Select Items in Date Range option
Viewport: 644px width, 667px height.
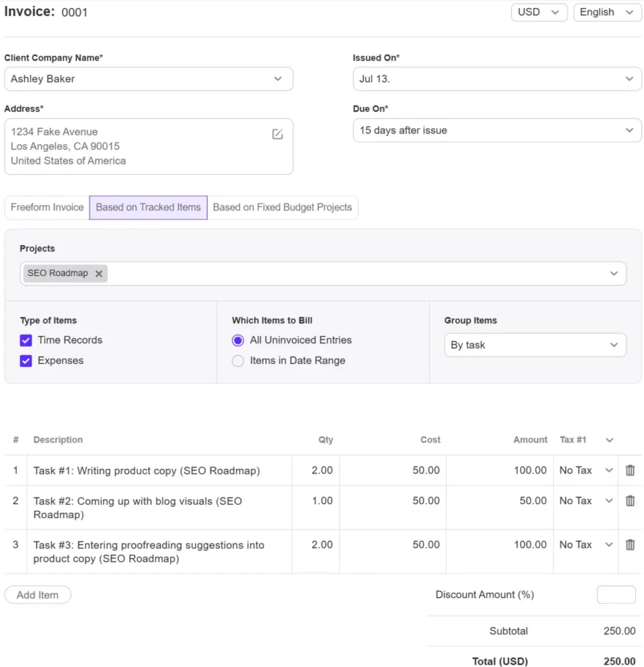(238, 361)
